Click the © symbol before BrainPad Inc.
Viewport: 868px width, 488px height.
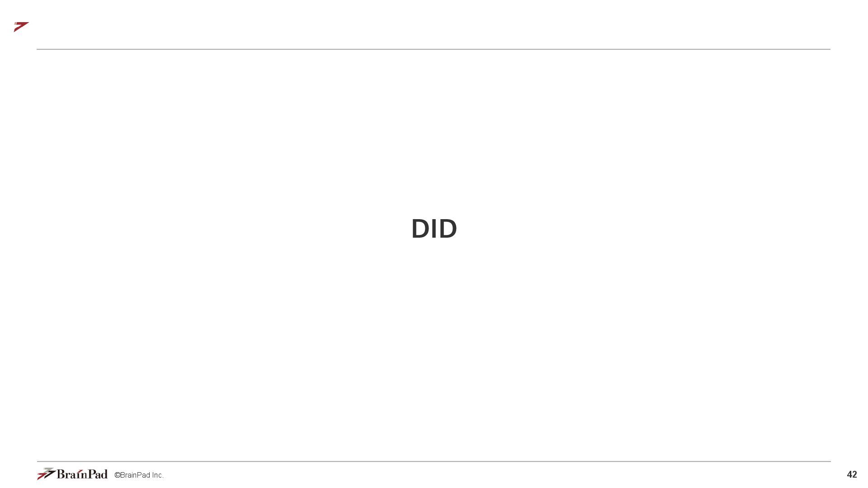tap(117, 475)
